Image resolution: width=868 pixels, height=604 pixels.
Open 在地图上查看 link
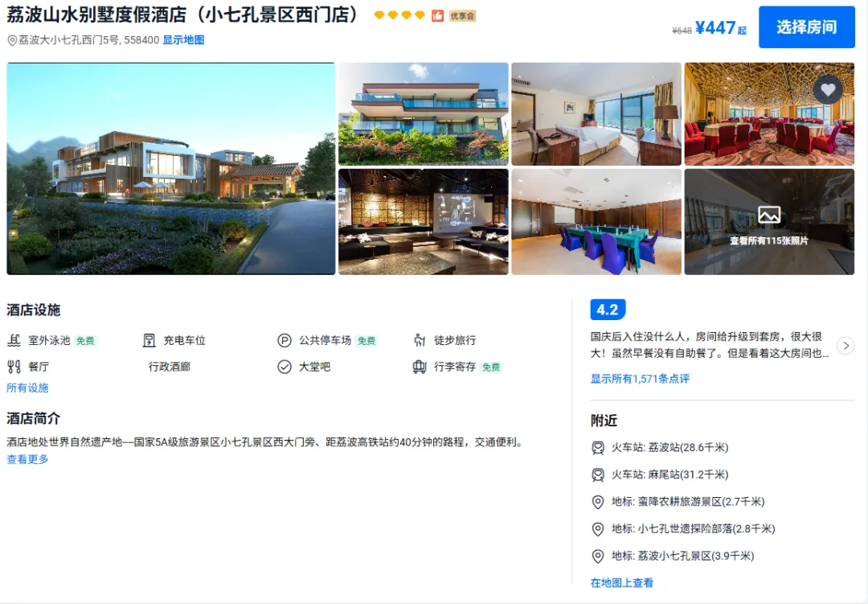pyautogui.click(x=622, y=583)
